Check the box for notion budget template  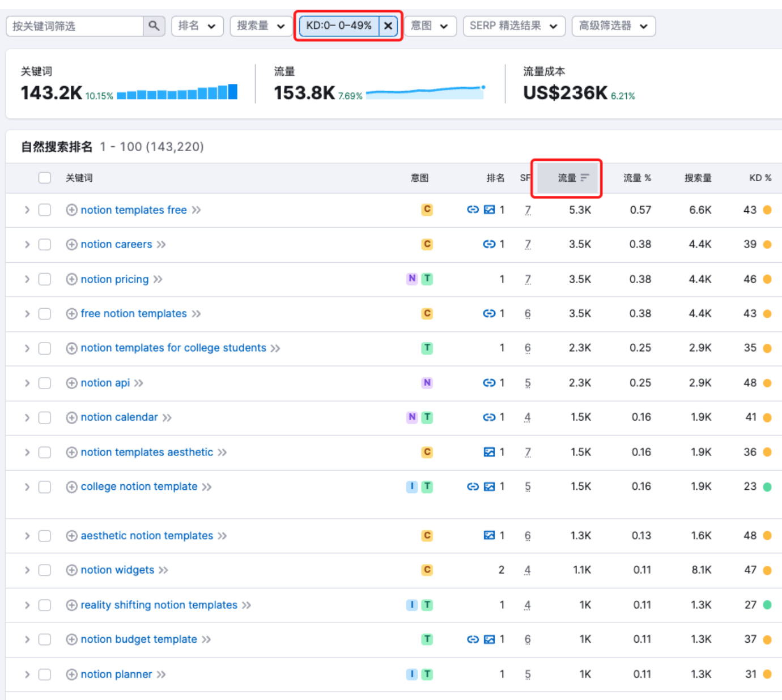click(45, 639)
